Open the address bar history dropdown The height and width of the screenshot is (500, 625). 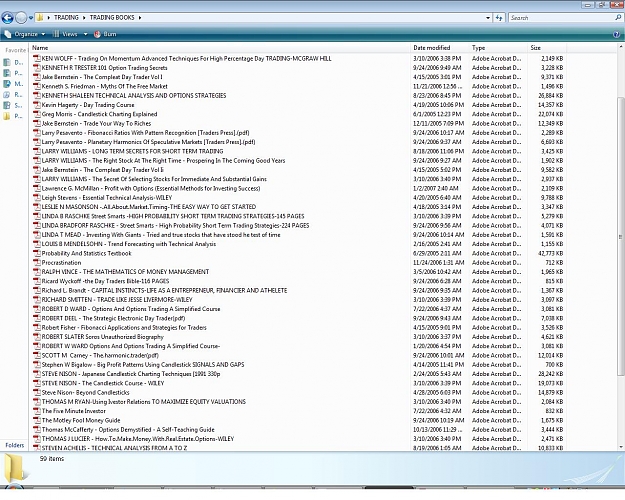[488, 18]
